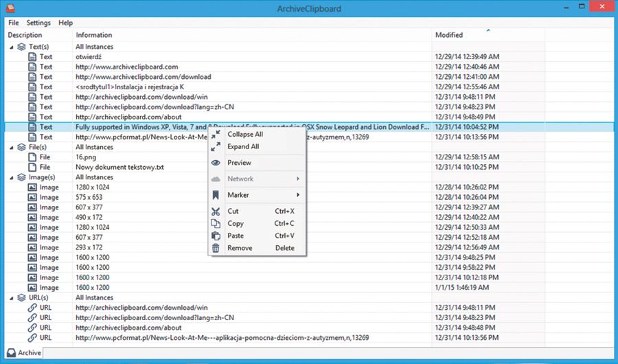Click the eye Preview icon in context menu
This screenshot has height=364, width=618.
coord(216,163)
